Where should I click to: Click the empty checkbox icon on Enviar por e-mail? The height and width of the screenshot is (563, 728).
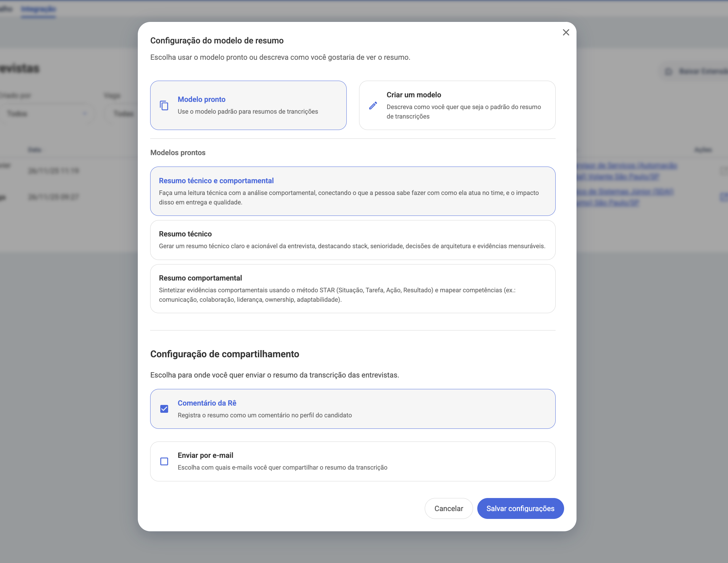[164, 461]
